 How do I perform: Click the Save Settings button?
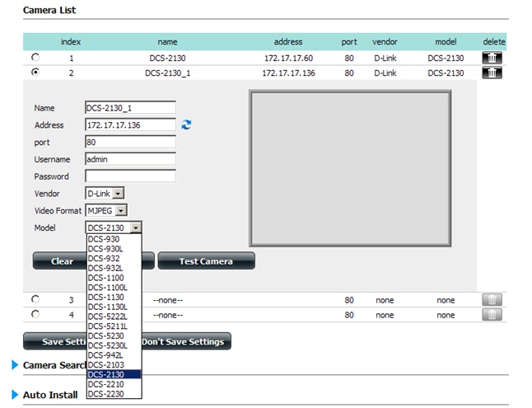pyautogui.click(x=55, y=341)
